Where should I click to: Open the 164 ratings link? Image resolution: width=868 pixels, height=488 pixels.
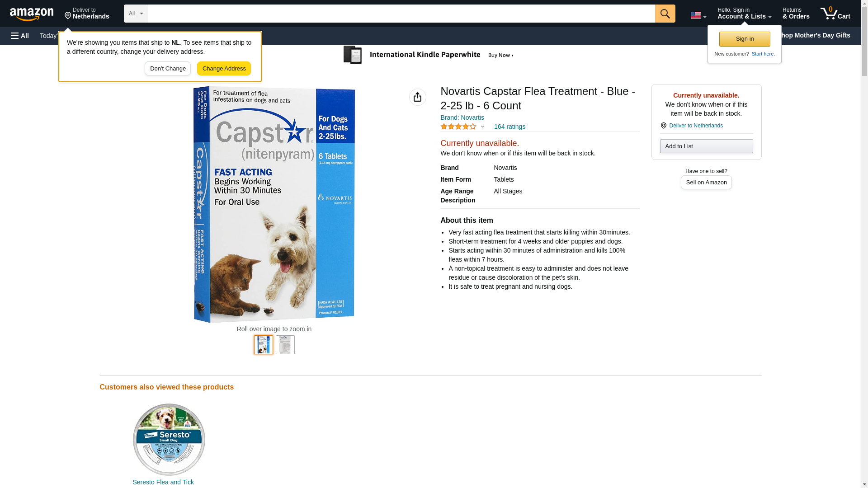pyautogui.click(x=509, y=127)
